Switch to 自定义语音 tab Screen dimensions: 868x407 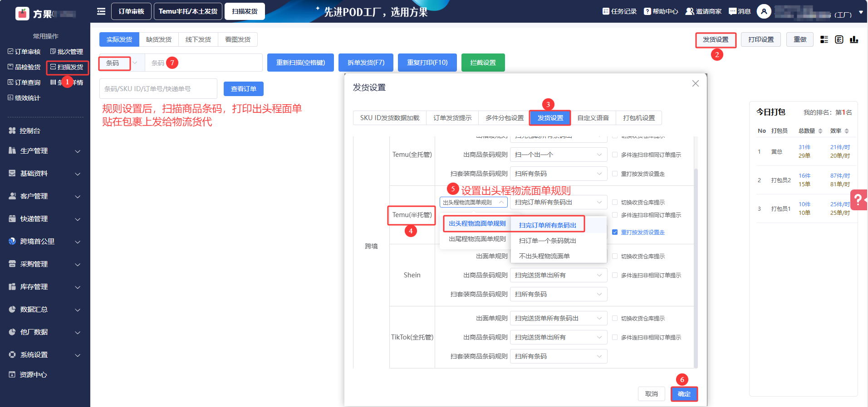click(x=593, y=118)
